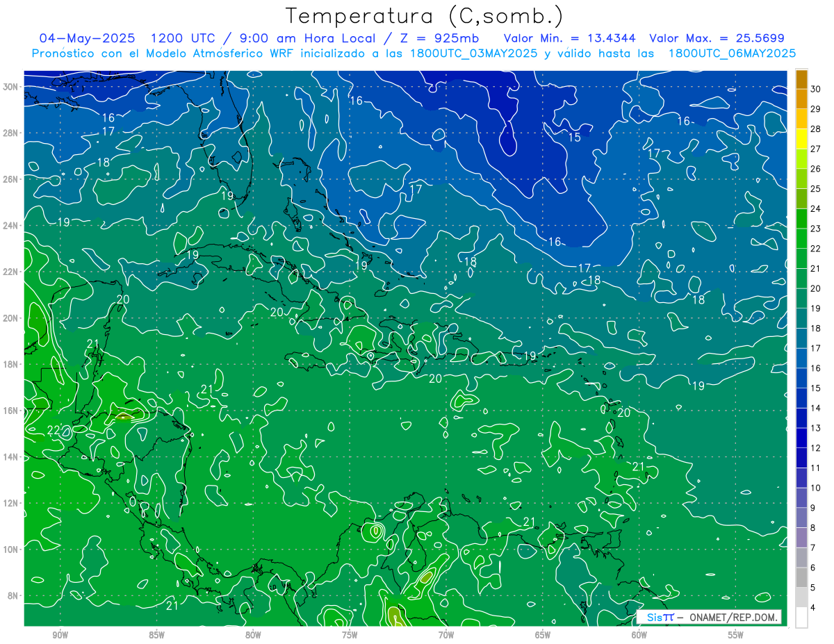The width and height of the screenshot is (834, 644).
Task: Click the colorbar label '14'
Action: (815, 408)
